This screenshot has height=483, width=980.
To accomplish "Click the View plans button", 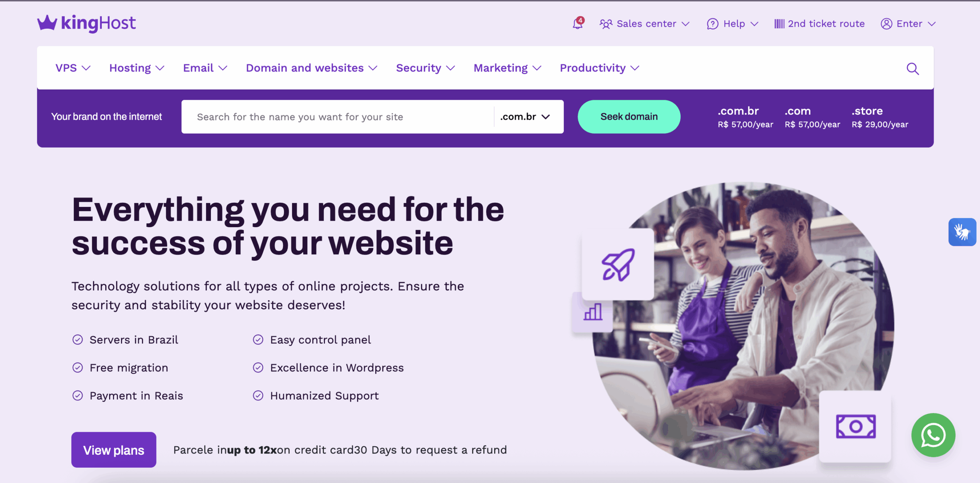I will click(x=114, y=450).
